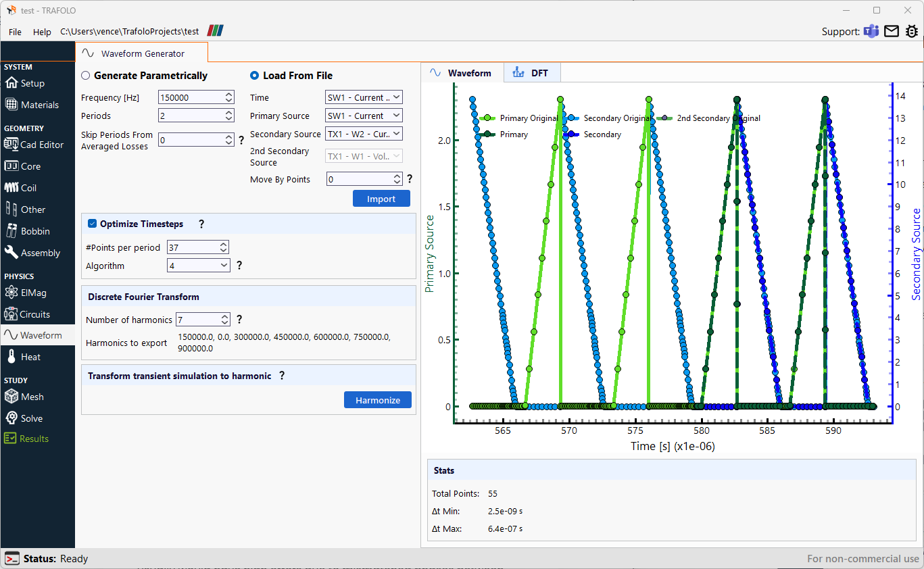Image resolution: width=924 pixels, height=569 pixels.
Task: Click the Points per period spinner arrows
Action: (224, 247)
